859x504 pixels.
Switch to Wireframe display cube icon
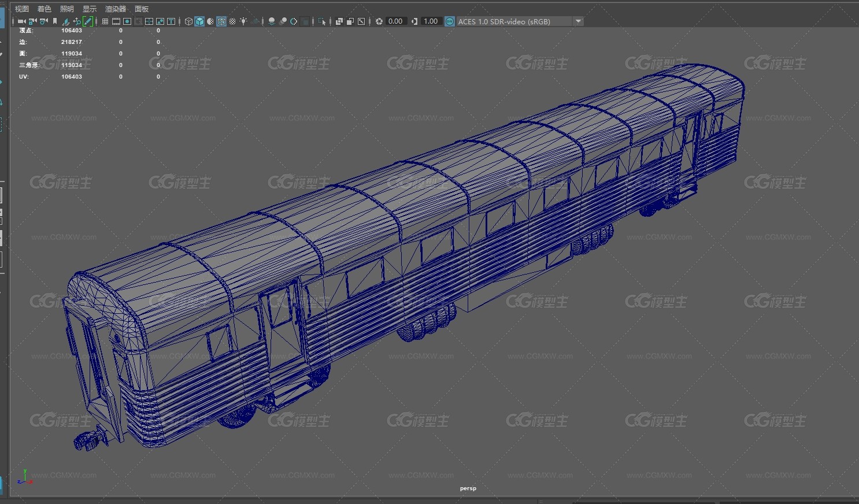click(x=188, y=21)
